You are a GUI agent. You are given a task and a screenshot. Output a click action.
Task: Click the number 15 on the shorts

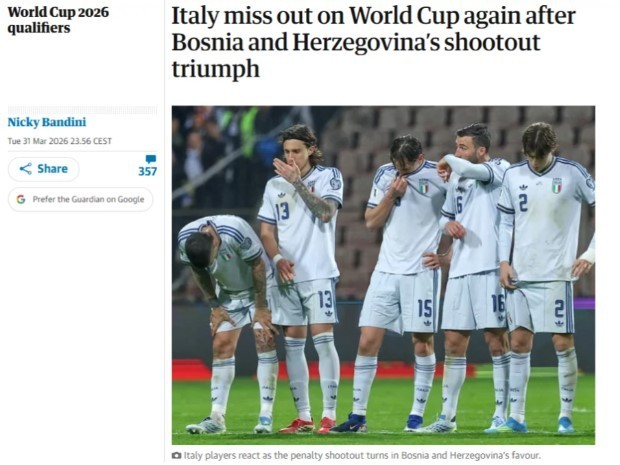(x=425, y=308)
